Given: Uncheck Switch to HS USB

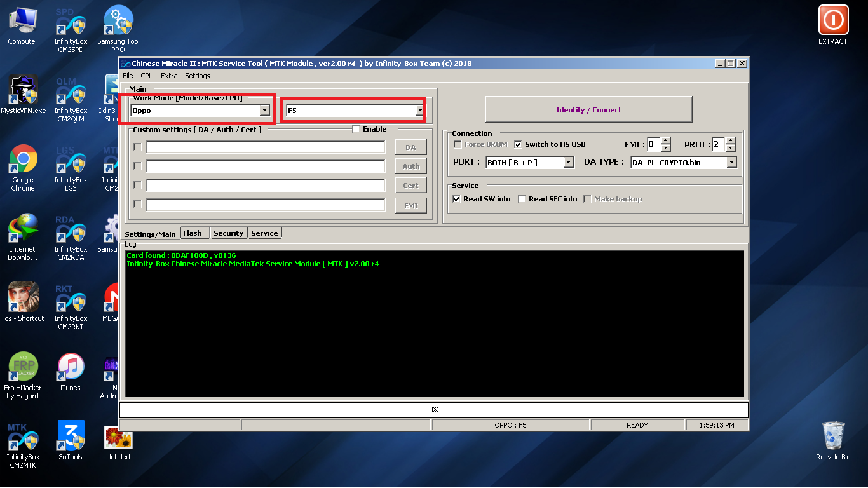Looking at the screenshot, I should 518,144.
